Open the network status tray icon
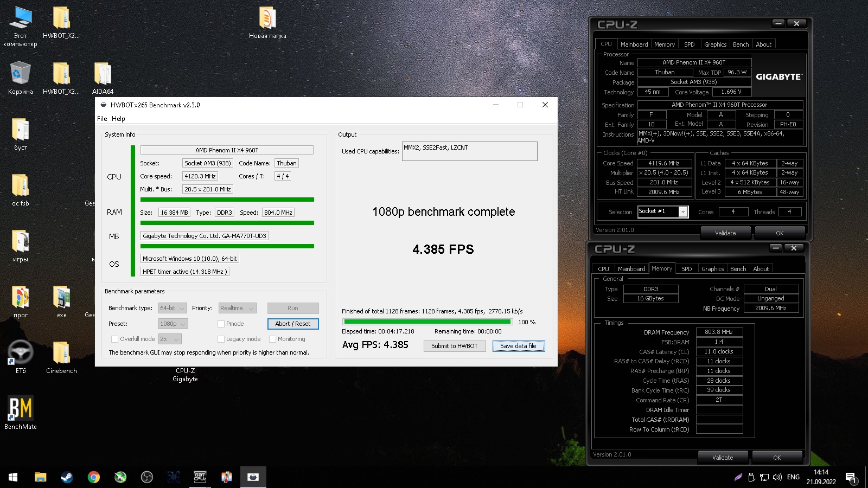Screen dimensions: 868x488 [x=764, y=477]
